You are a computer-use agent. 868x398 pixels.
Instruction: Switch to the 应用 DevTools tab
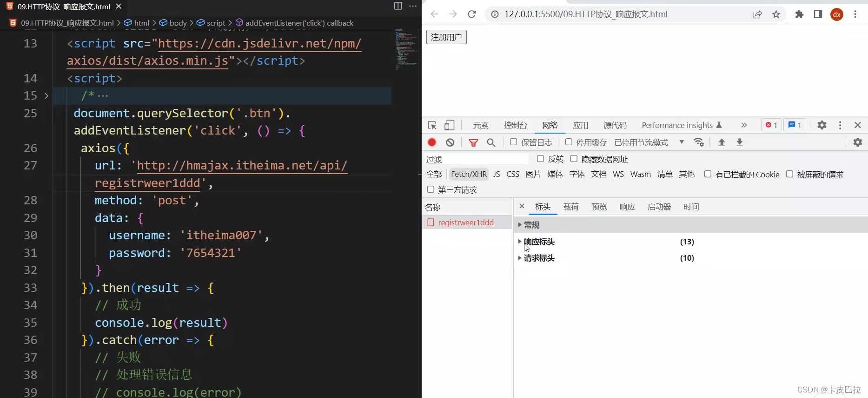click(x=581, y=125)
